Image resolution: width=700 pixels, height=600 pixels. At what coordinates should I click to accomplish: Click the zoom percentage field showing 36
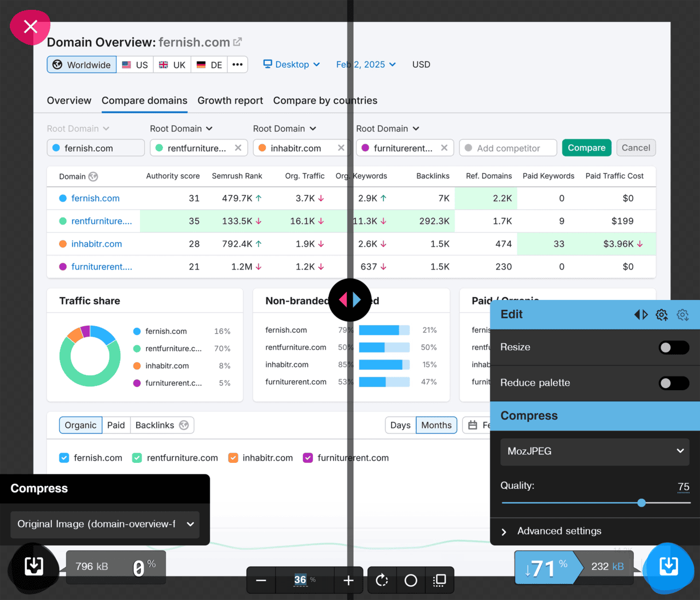tap(300, 580)
